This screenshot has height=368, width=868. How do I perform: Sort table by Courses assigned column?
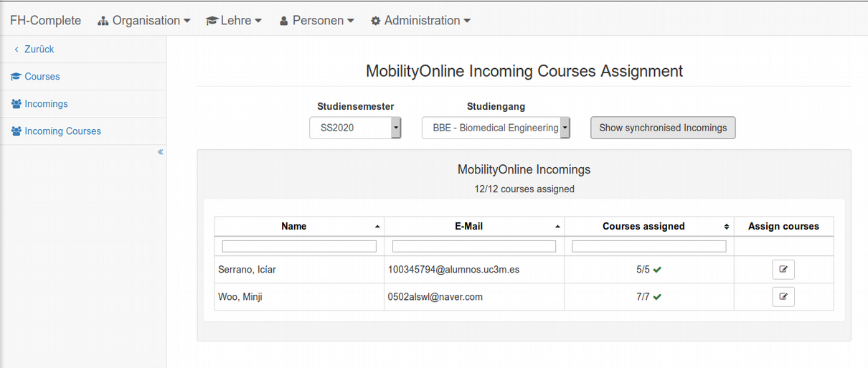pyautogui.click(x=649, y=226)
